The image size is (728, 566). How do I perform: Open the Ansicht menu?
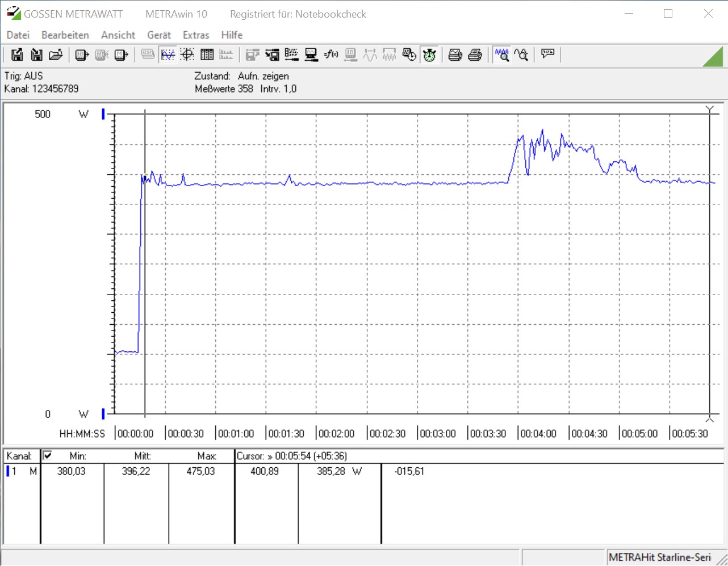[x=118, y=35]
